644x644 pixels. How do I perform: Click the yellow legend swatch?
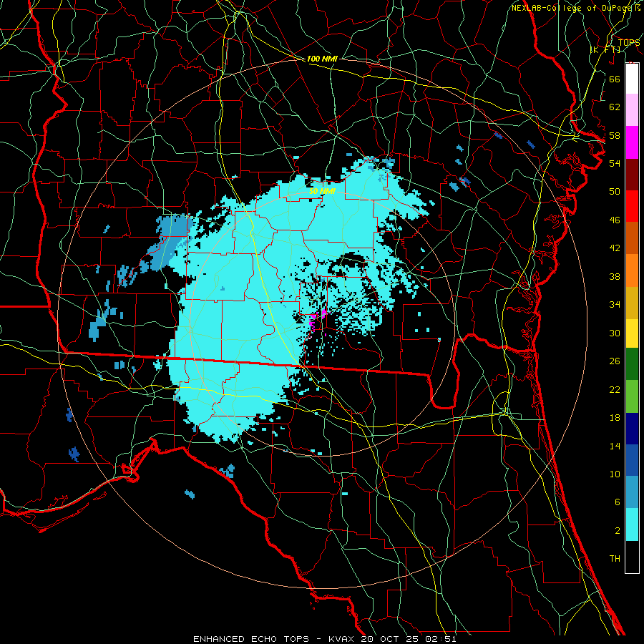pyautogui.click(x=632, y=333)
